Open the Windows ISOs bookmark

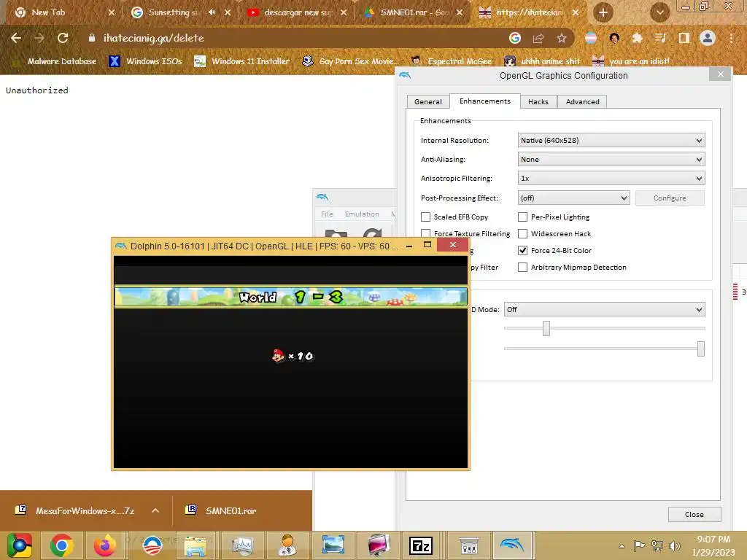(146, 61)
